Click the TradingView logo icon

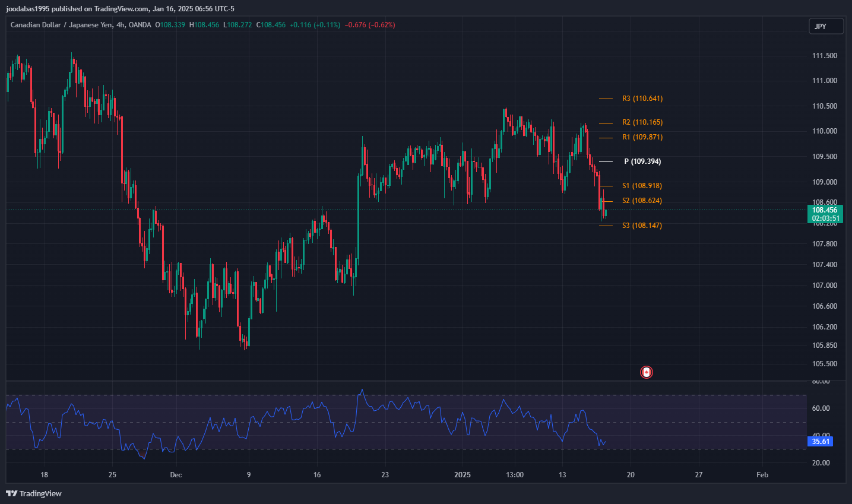click(11, 493)
